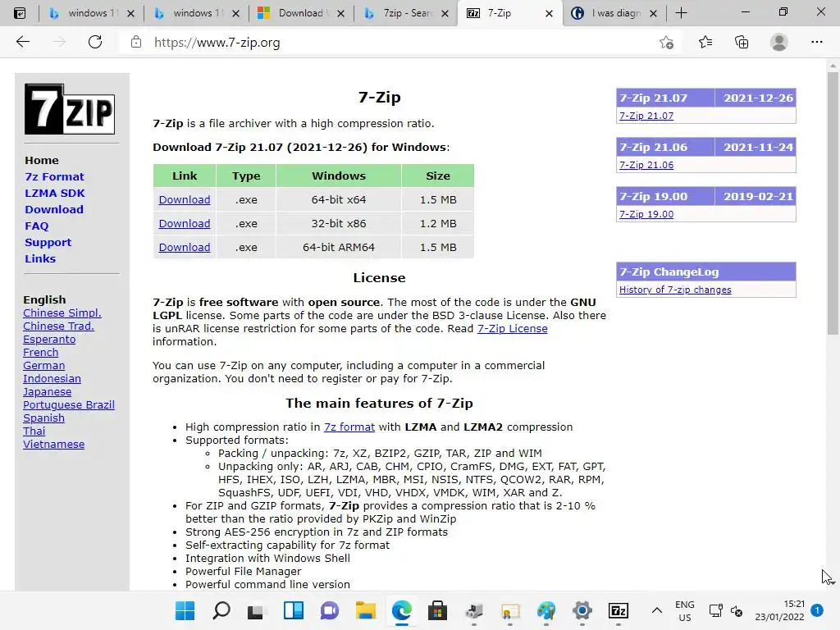The image size is (840, 630).
Task: Switch language to Vietnamese
Action: tap(53, 444)
